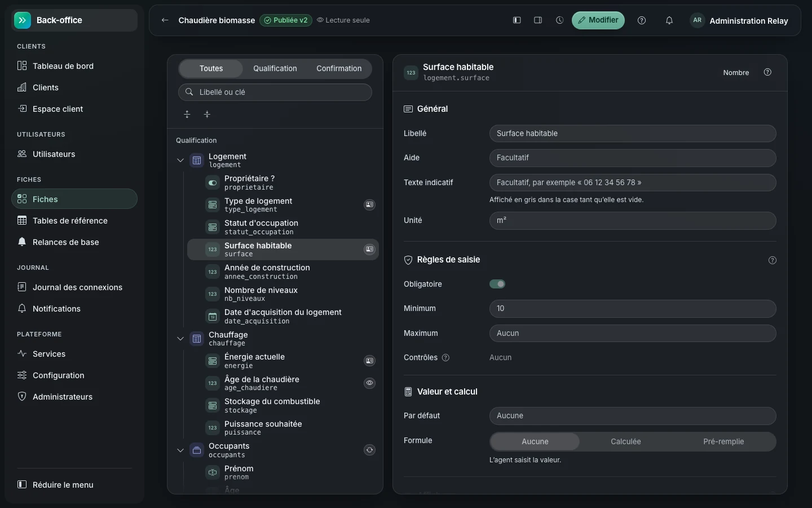Image resolution: width=812 pixels, height=508 pixels.
Task: Select Date d'acquisition du logement row
Action: tap(283, 316)
